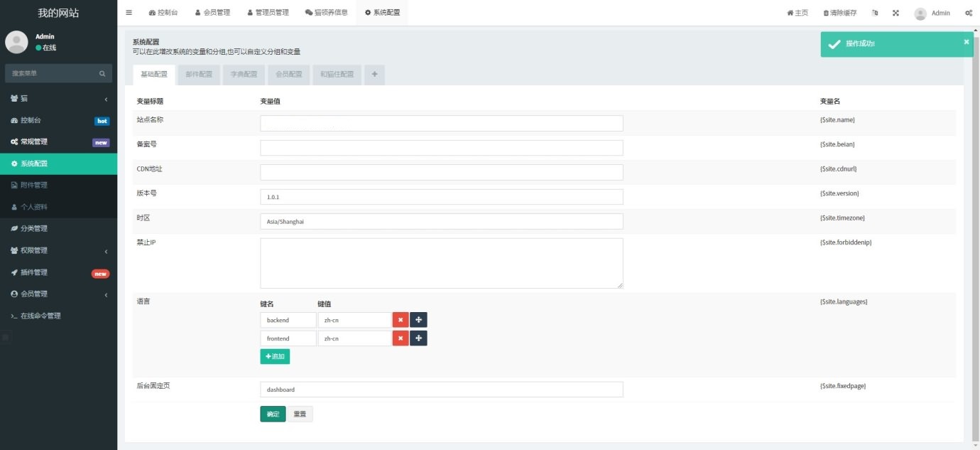Click the backend key name field

[x=288, y=320]
